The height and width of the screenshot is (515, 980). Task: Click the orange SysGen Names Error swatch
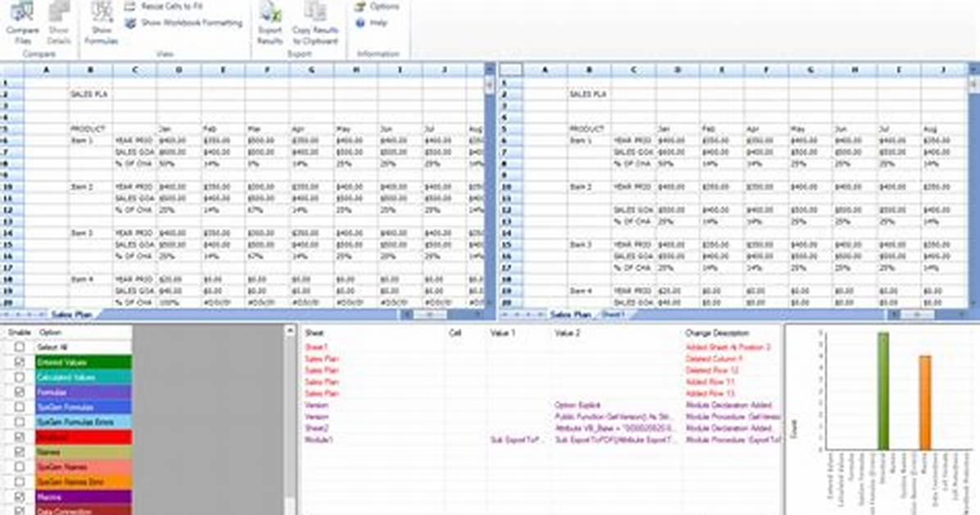[83, 482]
